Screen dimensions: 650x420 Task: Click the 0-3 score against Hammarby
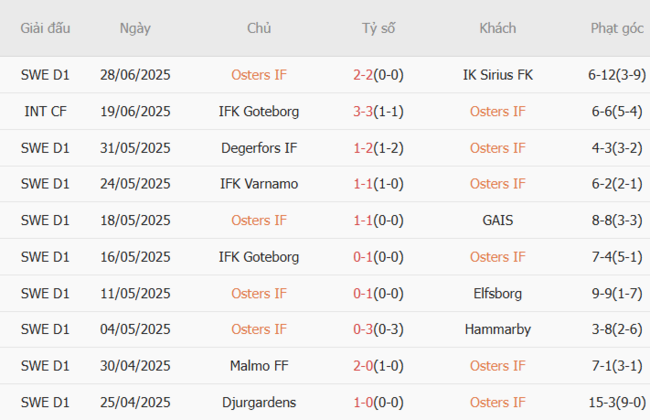(x=364, y=329)
